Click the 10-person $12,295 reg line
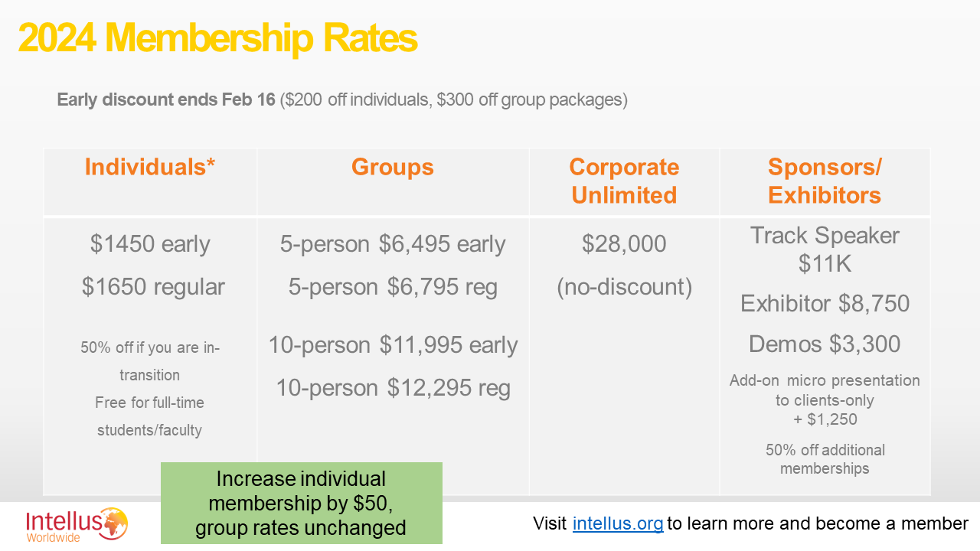This screenshot has height=551, width=980. [393, 388]
